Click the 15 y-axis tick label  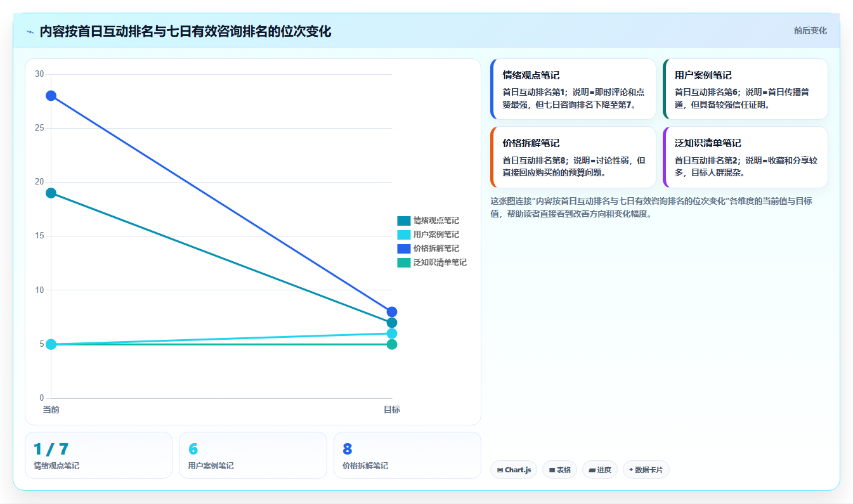coord(39,236)
